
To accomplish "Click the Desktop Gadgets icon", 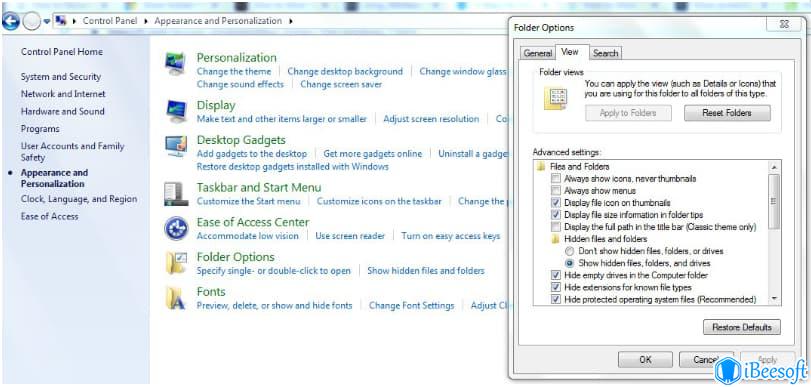I will [x=175, y=146].
